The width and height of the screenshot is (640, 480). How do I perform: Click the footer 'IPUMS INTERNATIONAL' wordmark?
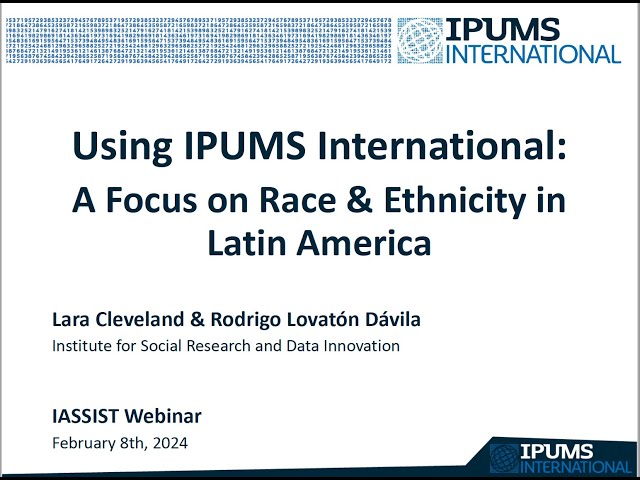(576, 459)
